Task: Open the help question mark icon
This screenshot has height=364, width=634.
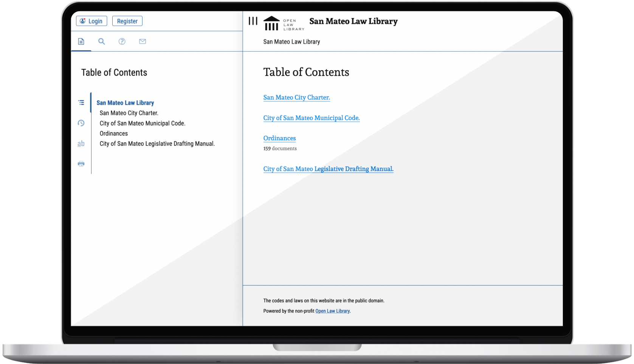Action: 122,41
